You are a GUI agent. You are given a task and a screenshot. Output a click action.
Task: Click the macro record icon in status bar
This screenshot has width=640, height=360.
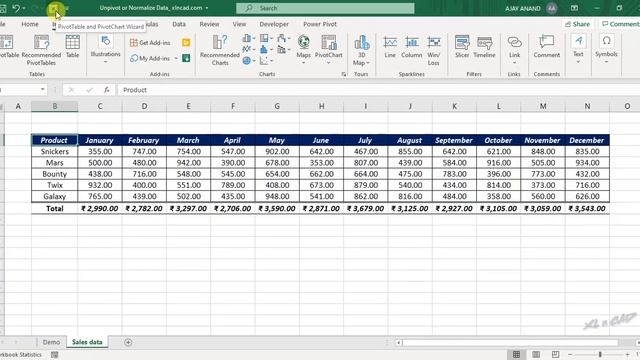click(55, 355)
